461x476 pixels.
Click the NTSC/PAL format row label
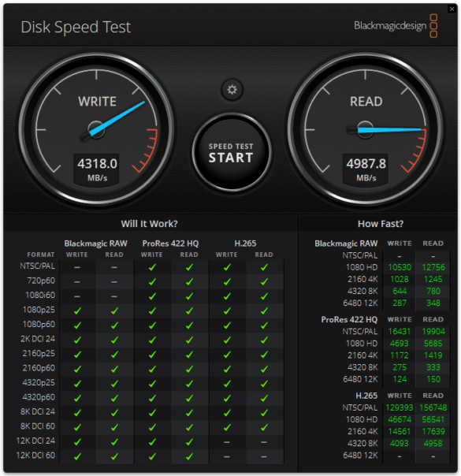(x=38, y=266)
